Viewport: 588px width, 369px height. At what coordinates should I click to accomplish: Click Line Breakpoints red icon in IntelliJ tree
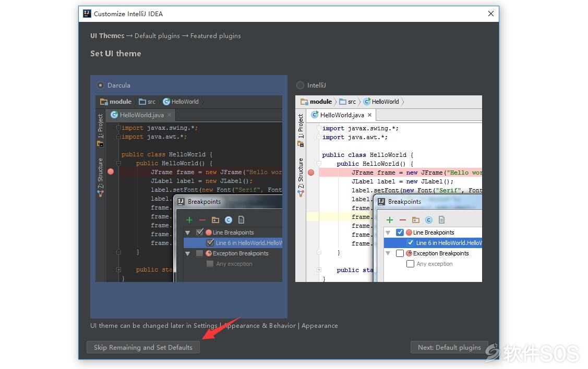pos(409,232)
